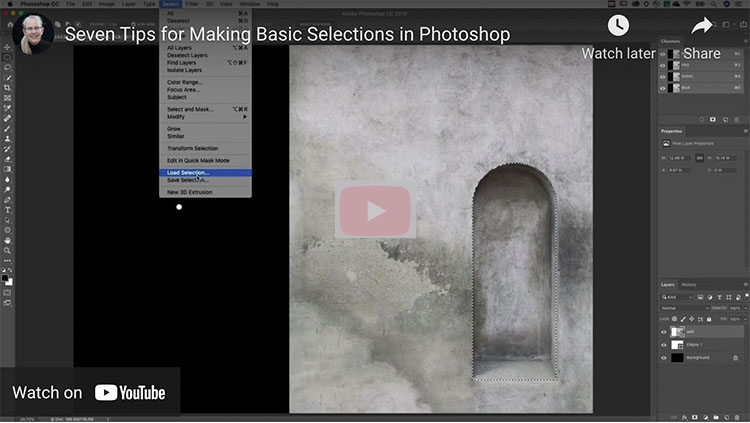Select the Eraser tool
Image resolution: width=750 pixels, height=423 pixels.
pyautogui.click(x=7, y=159)
